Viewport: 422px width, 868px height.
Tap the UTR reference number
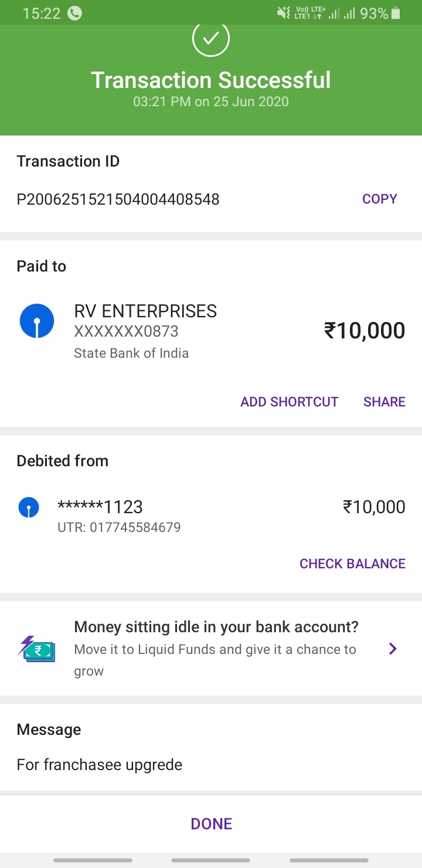coord(119,527)
